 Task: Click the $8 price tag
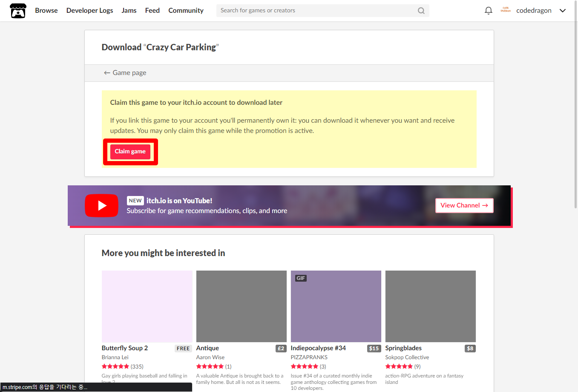click(470, 349)
